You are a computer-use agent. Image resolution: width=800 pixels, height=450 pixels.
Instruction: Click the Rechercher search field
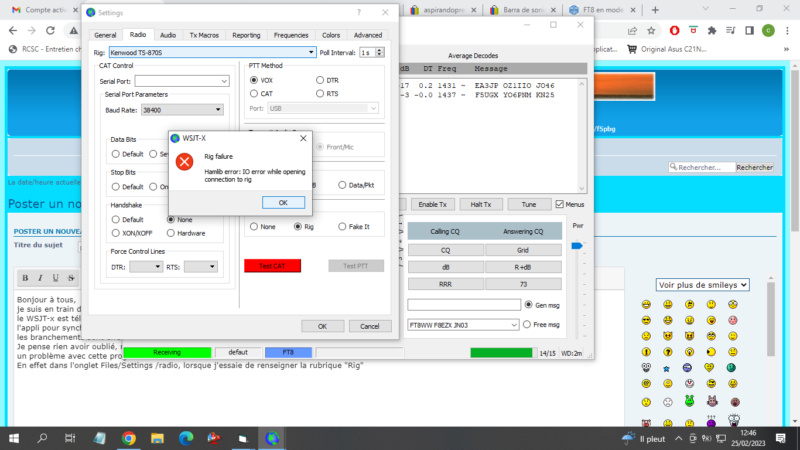(x=702, y=167)
